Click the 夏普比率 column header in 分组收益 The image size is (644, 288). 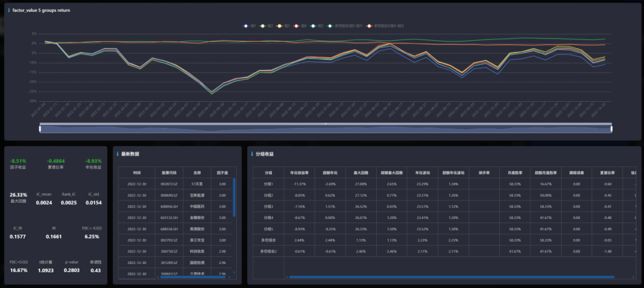[x=607, y=172]
